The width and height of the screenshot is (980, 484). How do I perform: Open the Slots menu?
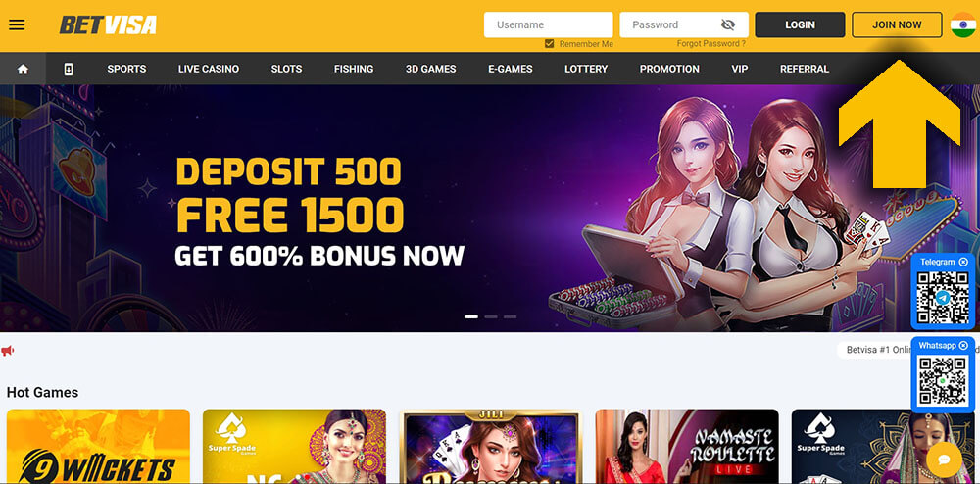[286, 69]
